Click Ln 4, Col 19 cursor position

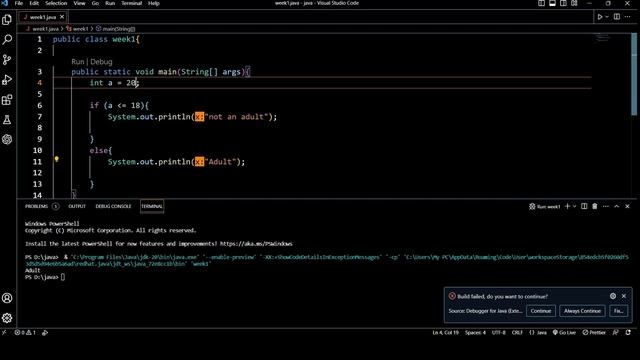(x=445, y=333)
